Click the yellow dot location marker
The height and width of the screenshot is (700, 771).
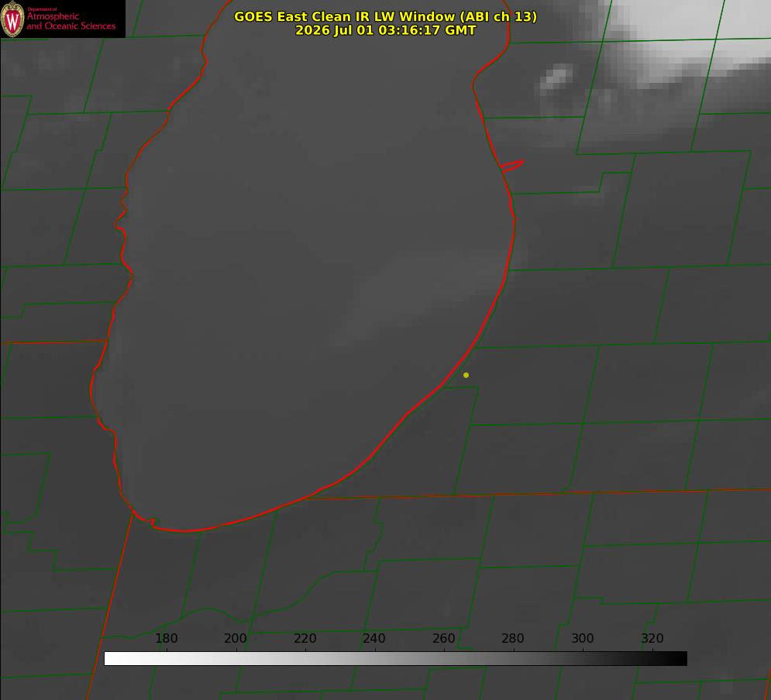pyautogui.click(x=466, y=375)
